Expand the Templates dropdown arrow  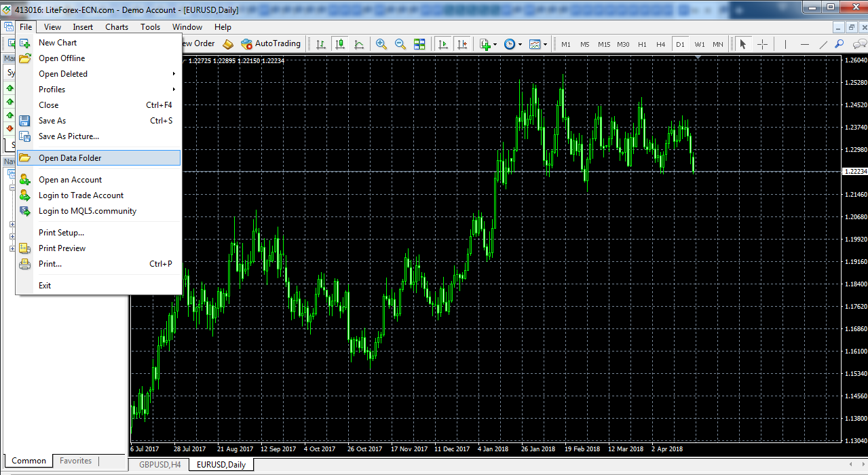[545, 44]
